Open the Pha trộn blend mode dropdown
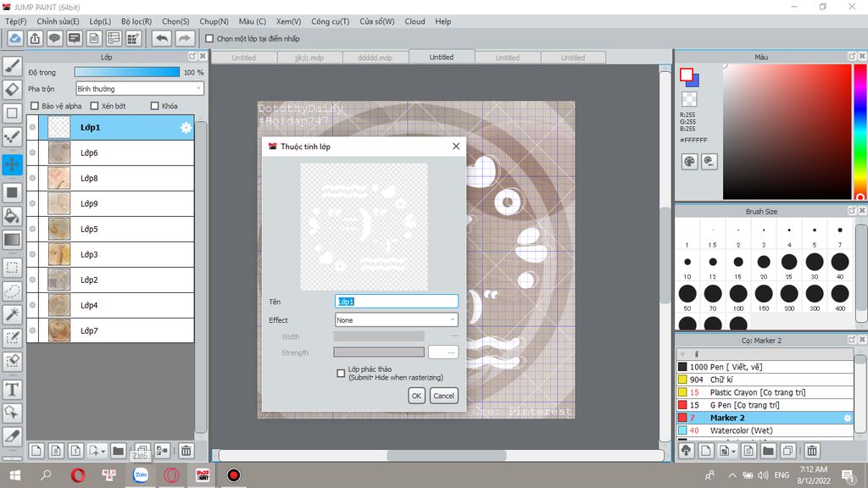 140,88
